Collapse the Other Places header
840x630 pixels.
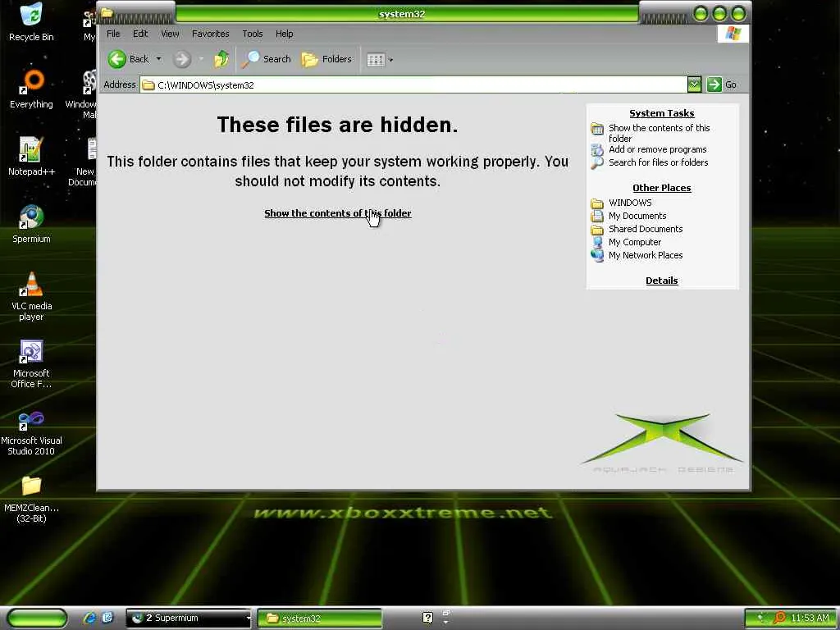(662, 188)
